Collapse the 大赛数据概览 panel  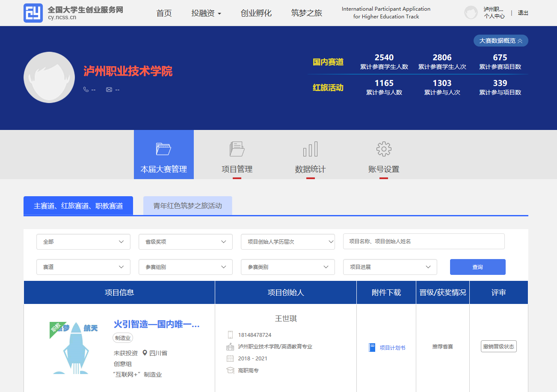[x=501, y=41]
